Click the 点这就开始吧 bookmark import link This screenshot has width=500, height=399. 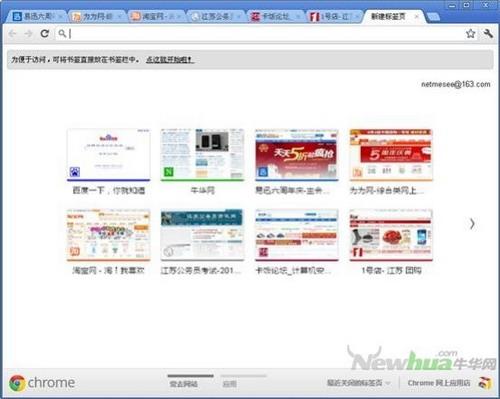[x=170, y=60]
